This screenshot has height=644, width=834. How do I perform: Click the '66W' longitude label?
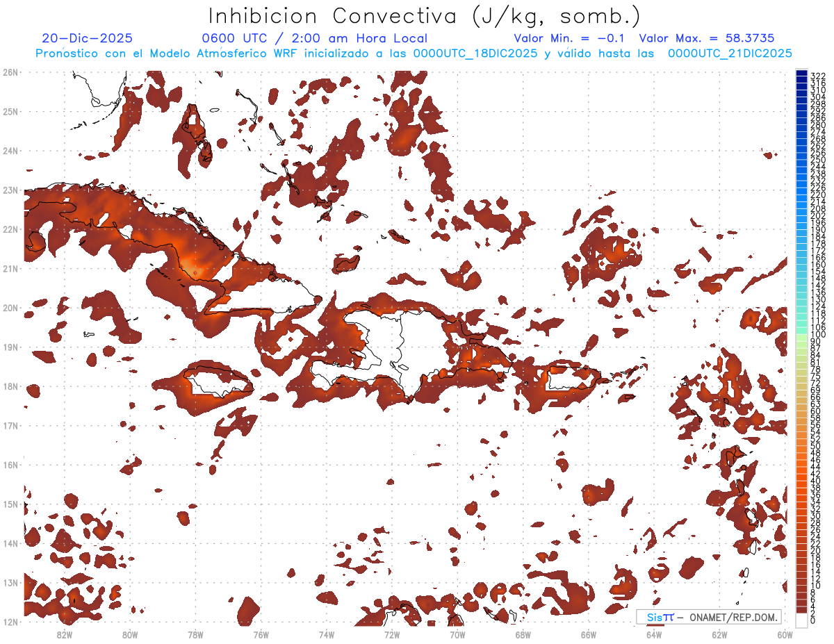588,634
